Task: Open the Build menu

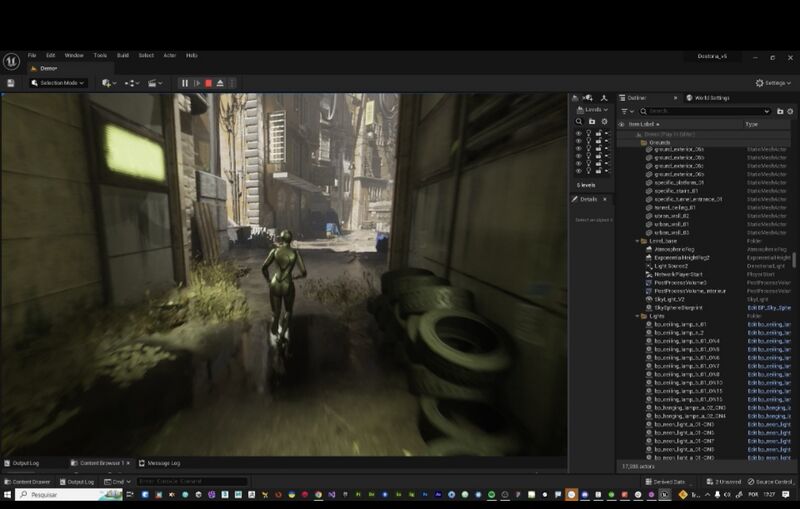Action: [123, 55]
